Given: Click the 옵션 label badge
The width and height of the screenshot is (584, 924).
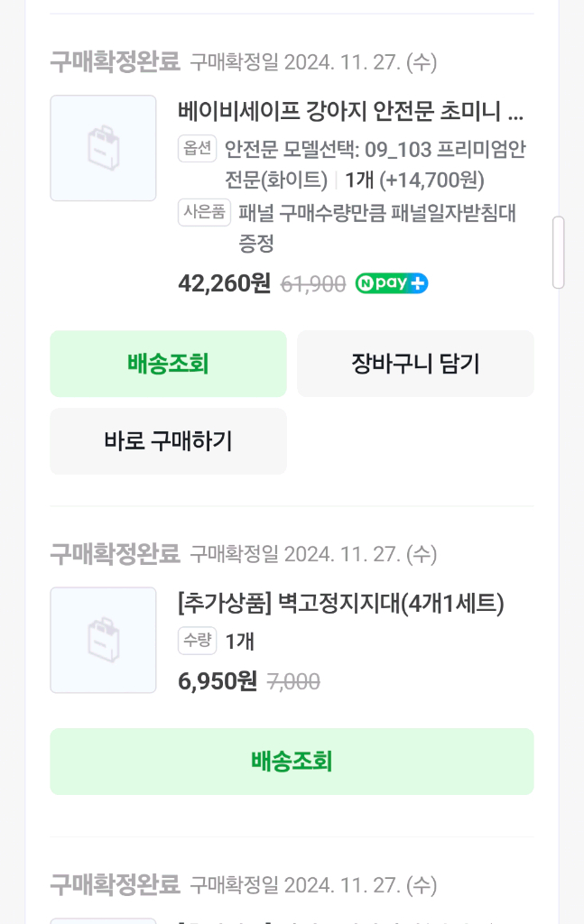Looking at the screenshot, I should point(198,149).
